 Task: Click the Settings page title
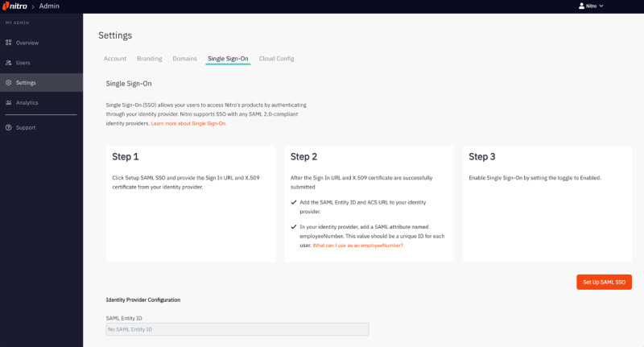[x=115, y=35]
